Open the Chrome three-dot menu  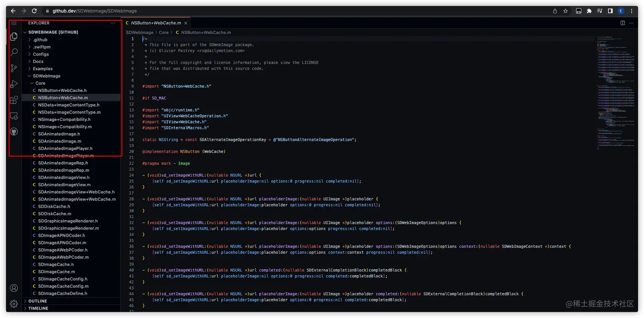tap(632, 11)
